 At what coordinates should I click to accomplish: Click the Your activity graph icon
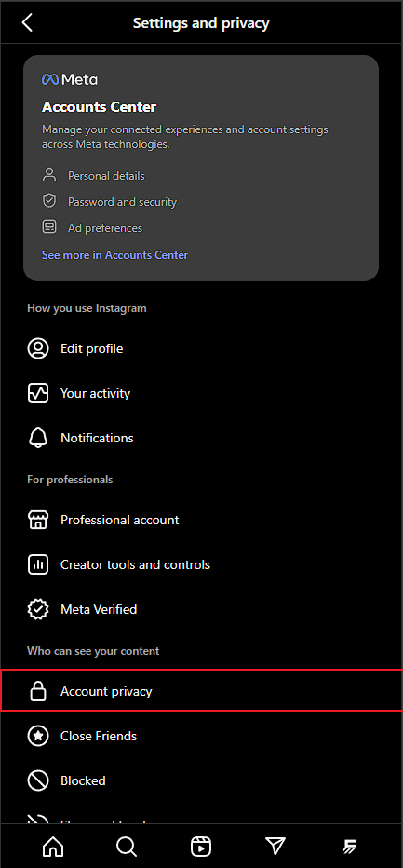tap(38, 393)
